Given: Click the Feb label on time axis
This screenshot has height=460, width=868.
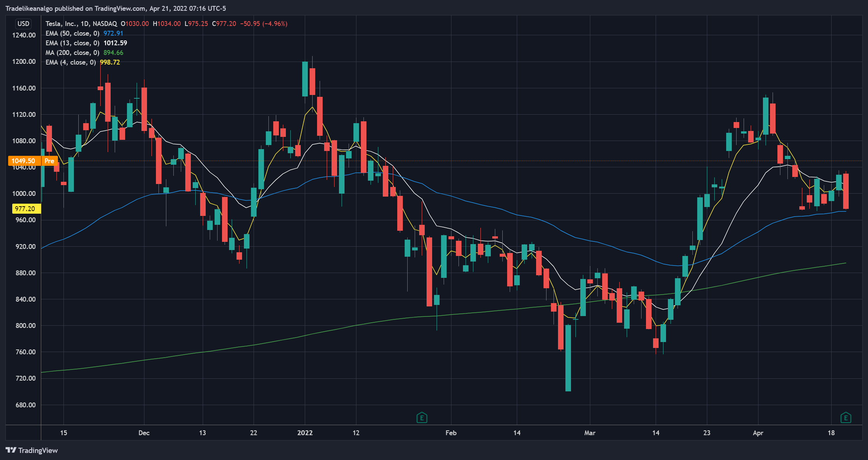Looking at the screenshot, I should click(451, 433).
